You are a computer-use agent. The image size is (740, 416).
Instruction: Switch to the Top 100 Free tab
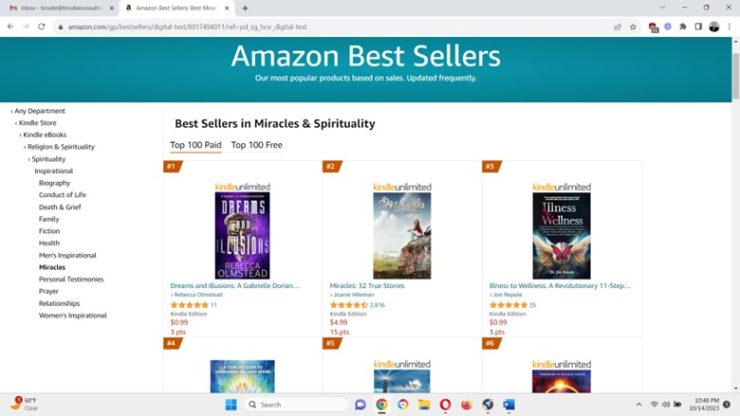click(257, 145)
